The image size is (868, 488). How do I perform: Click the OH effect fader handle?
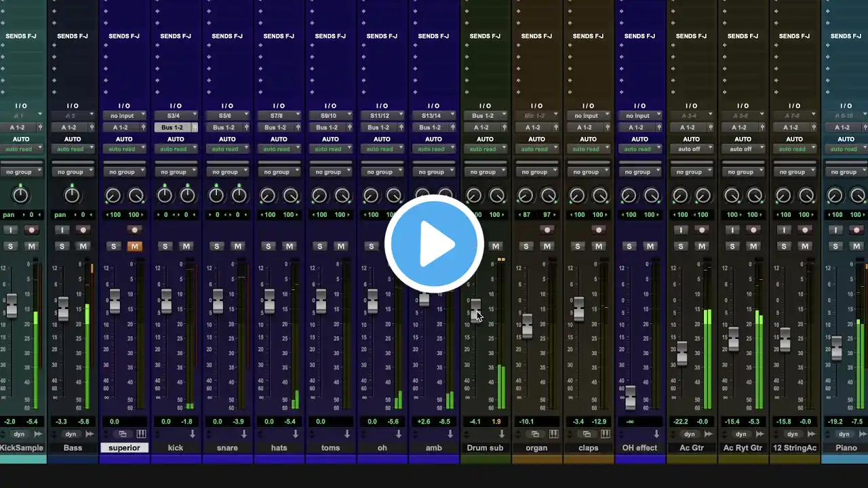(x=630, y=397)
